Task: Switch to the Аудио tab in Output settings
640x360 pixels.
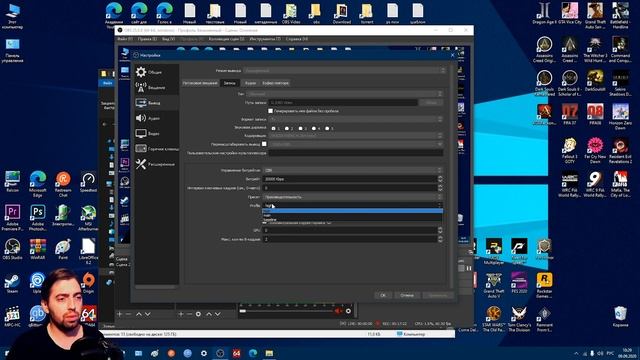Action: pos(250,83)
